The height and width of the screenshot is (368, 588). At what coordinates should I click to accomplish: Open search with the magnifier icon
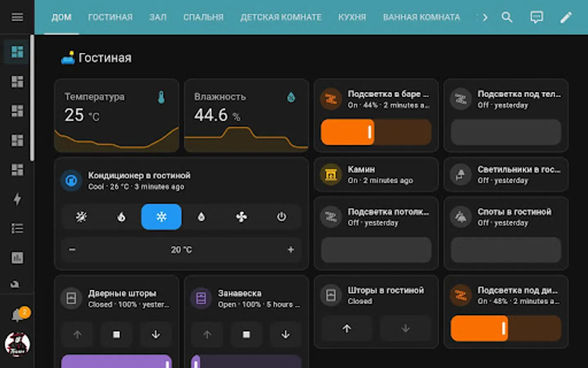pos(507,17)
